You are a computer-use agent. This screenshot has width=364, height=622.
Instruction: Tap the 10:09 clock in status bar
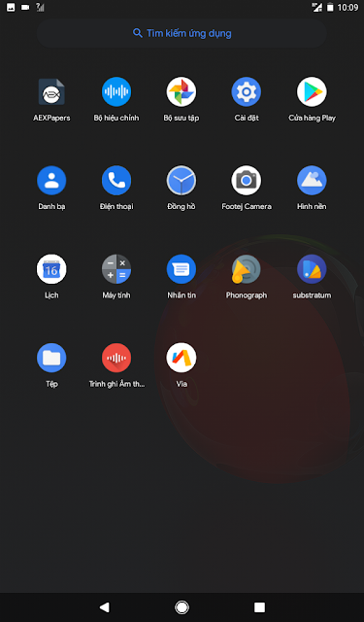[347, 7]
